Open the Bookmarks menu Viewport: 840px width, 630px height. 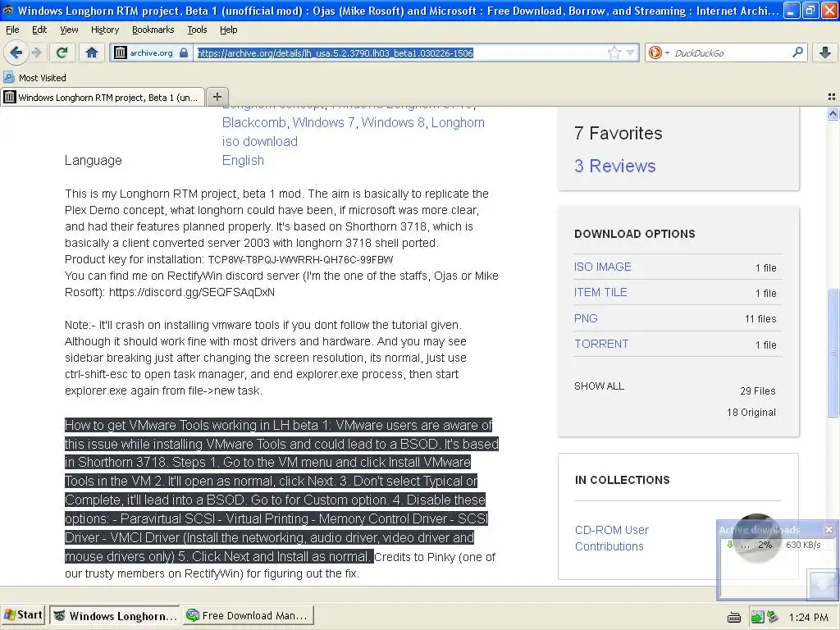pos(153,30)
